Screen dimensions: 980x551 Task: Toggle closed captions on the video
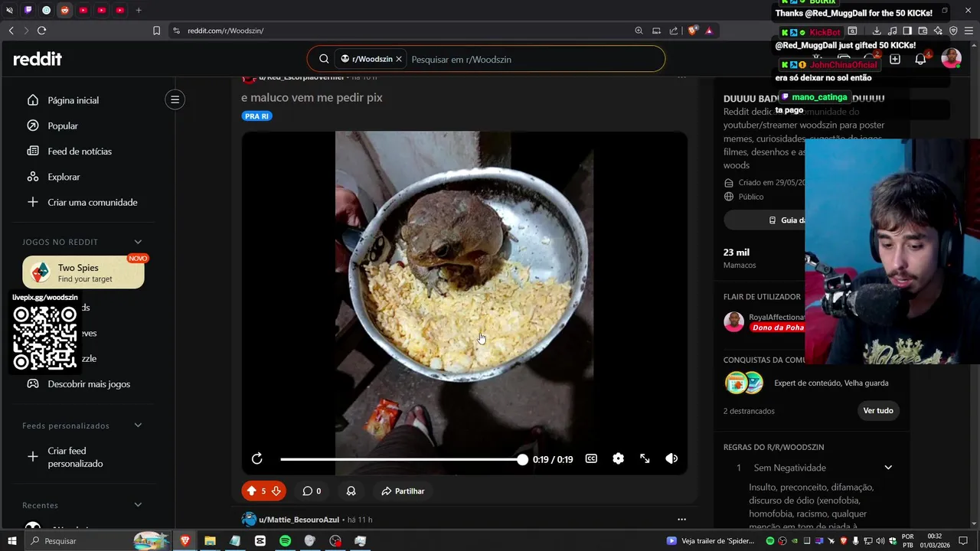point(591,458)
